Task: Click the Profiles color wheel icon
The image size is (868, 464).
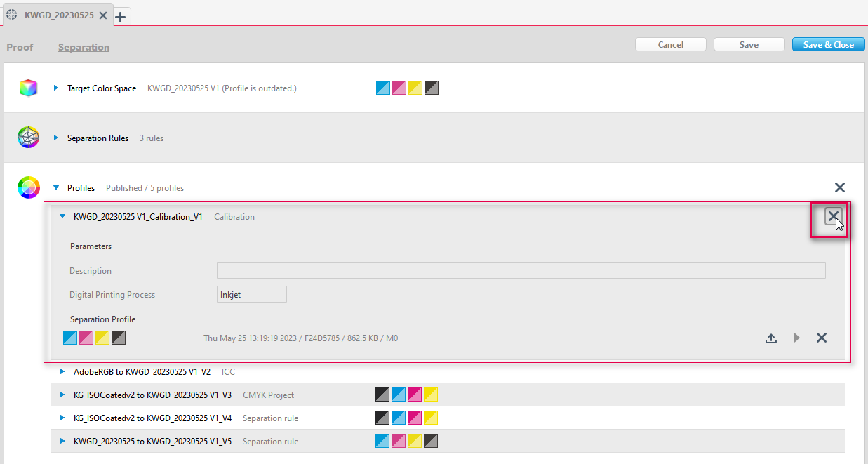Action: pos(28,187)
